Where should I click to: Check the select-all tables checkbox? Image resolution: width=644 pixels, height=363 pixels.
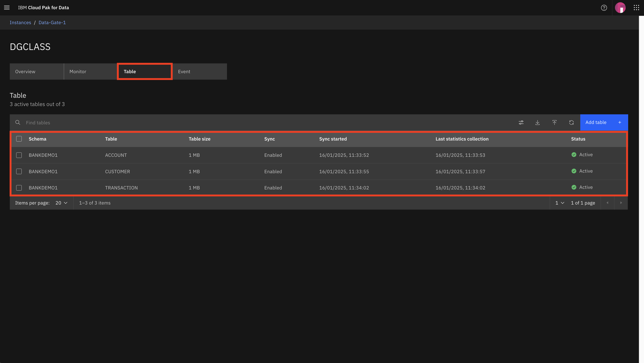point(19,139)
